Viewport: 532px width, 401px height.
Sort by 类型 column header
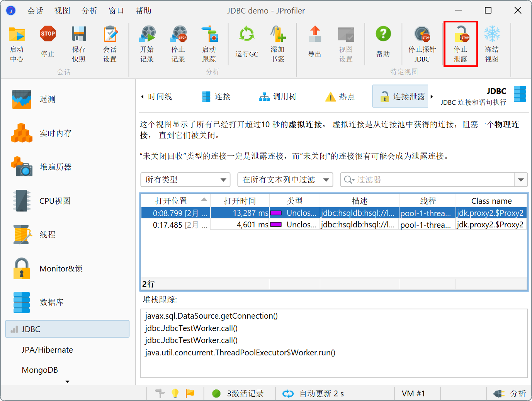[x=295, y=201]
